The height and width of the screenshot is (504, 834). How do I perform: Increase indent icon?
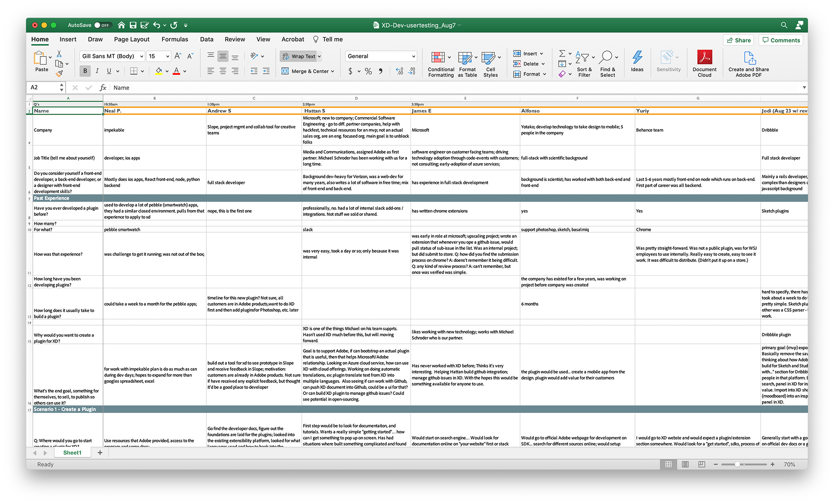pos(266,71)
